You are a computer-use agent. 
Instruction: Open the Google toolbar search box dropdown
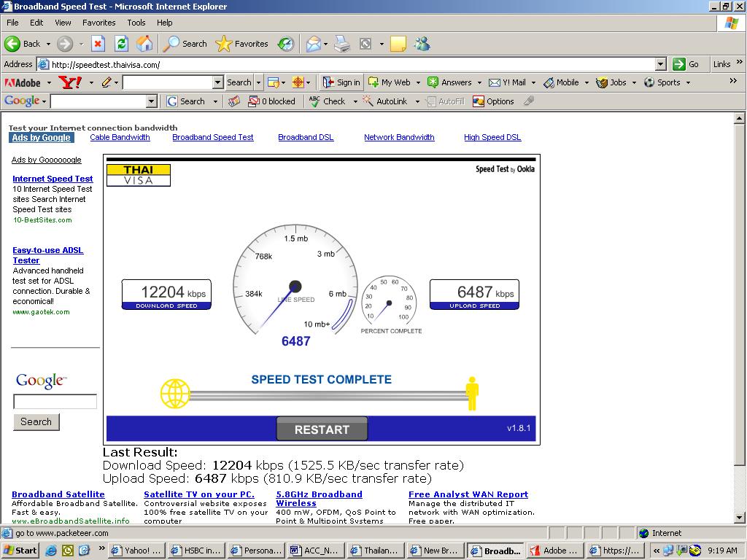pos(152,101)
